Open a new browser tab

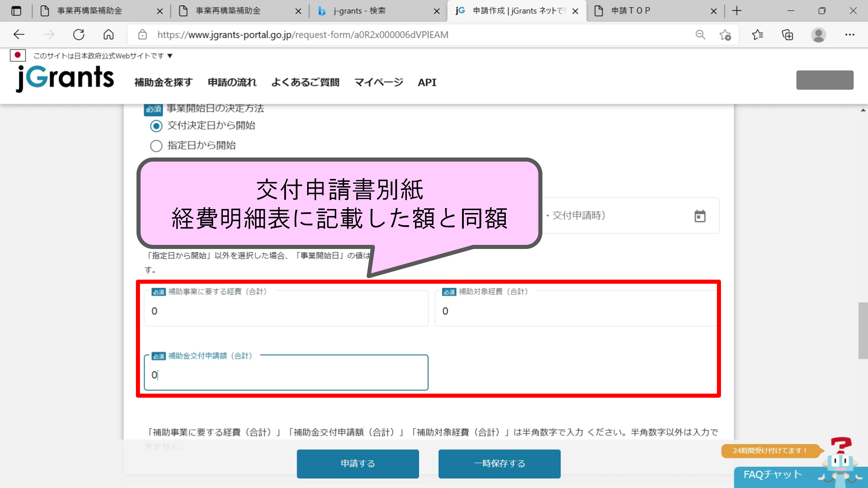coord(737,11)
